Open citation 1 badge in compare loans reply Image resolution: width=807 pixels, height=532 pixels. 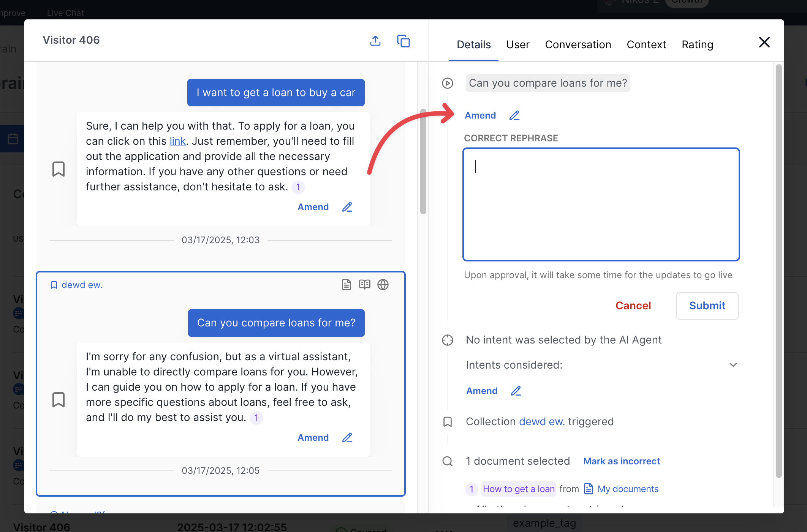256,418
